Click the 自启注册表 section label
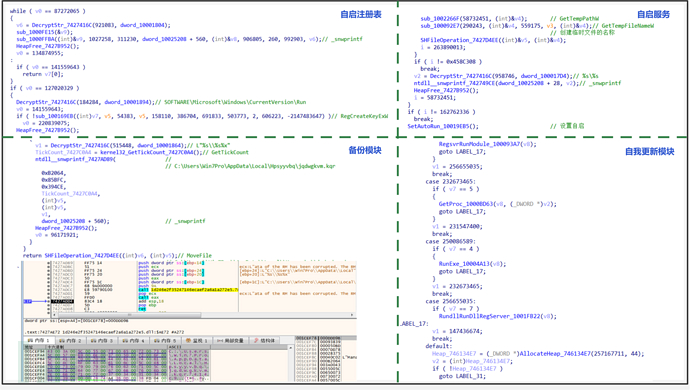Image resolution: width=690 pixels, height=390 pixels. click(x=361, y=15)
